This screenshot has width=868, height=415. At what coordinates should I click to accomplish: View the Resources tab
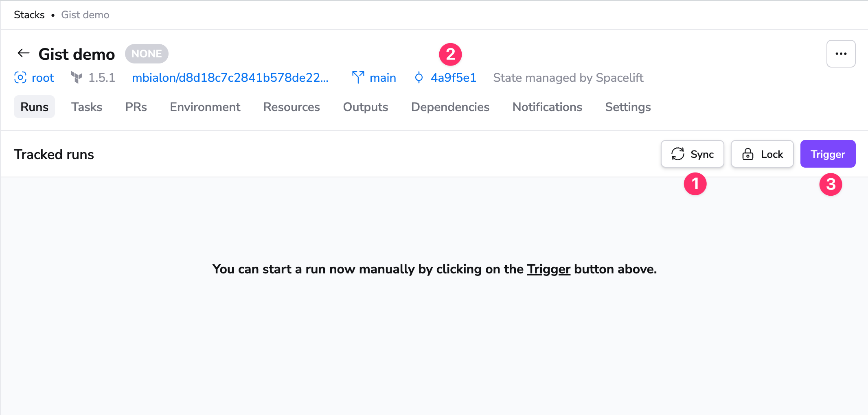(x=292, y=107)
